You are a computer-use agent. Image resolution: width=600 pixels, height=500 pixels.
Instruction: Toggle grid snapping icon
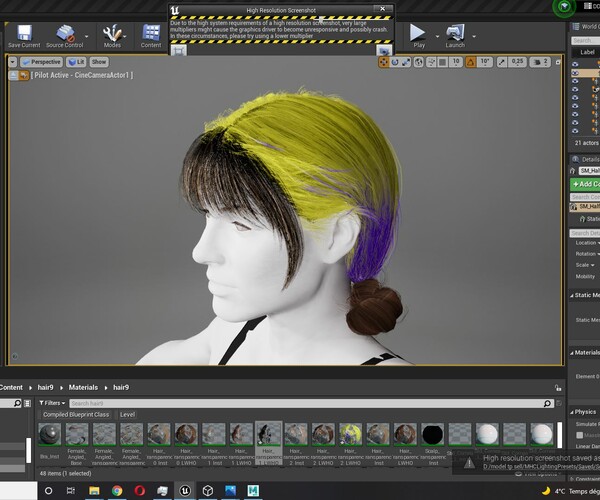[x=443, y=62]
